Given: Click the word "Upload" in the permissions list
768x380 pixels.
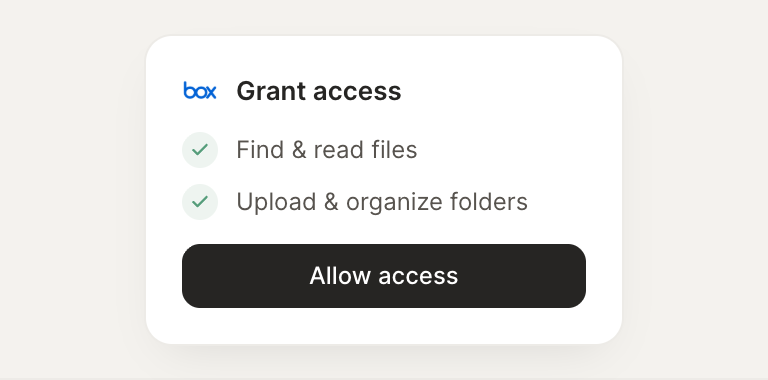Looking at the screenshot, I should (x=276, y=202).
